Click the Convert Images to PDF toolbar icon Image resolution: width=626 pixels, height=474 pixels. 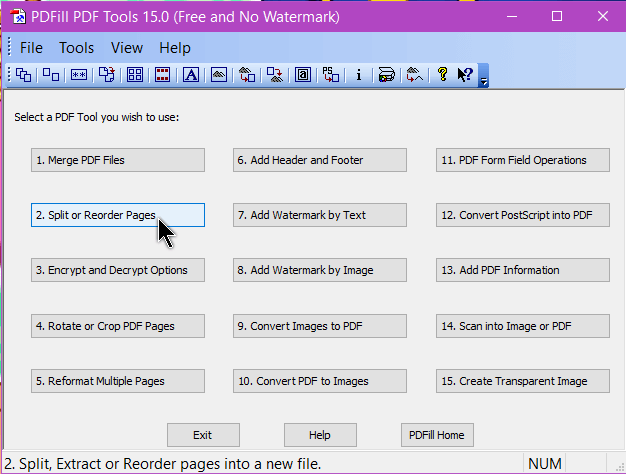click(x=247, y=75)
